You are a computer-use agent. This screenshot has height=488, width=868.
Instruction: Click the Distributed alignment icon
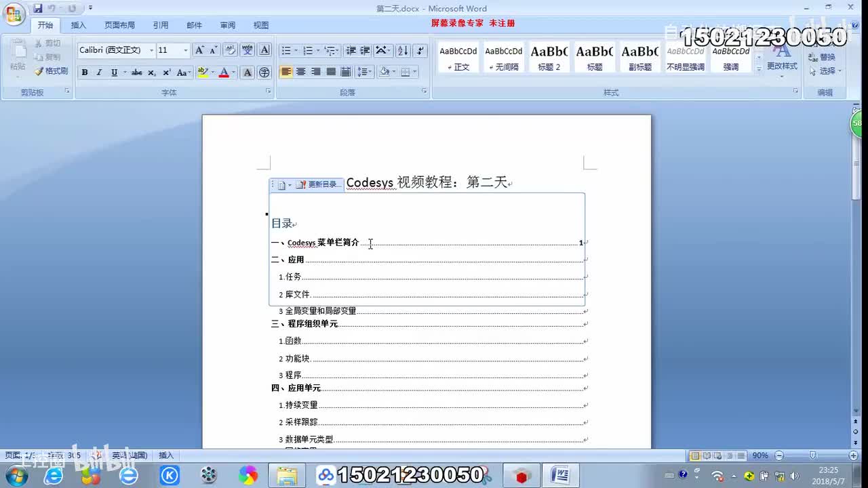[x=346, y=72]
